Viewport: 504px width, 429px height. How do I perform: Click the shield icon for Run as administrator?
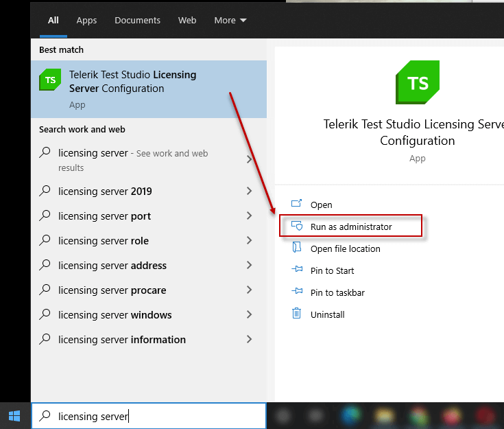[297, 226]
